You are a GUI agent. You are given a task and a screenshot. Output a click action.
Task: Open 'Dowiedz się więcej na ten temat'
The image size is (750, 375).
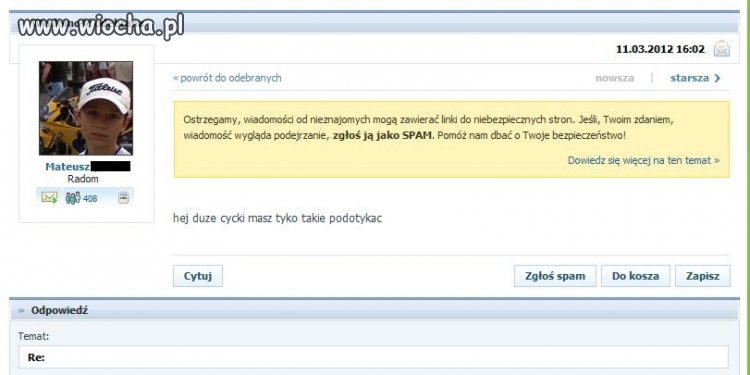point(643,161)
